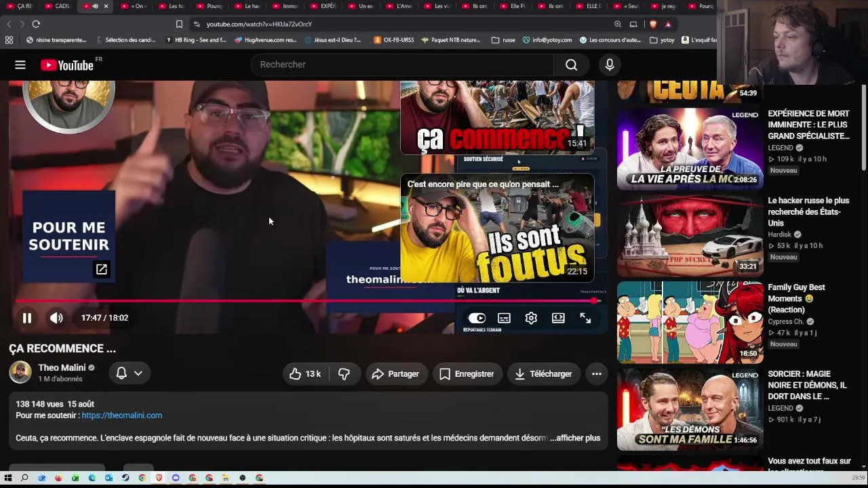Download the video with Télécharger
This screenshot has width=868, height=488.
coord(543,373)
